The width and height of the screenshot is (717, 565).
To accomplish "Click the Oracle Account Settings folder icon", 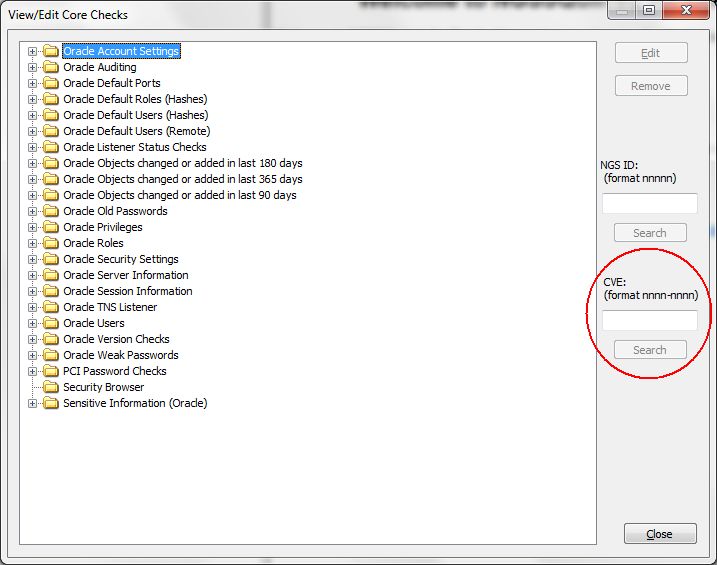I will point(51,51).
